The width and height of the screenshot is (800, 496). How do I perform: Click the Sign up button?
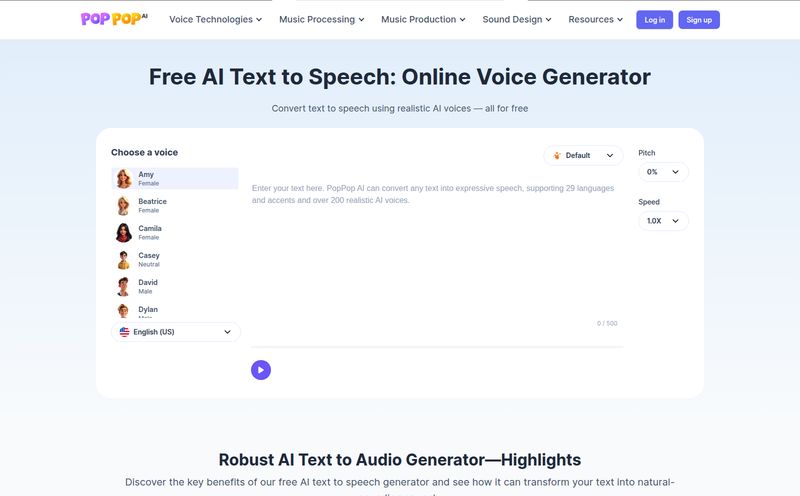tap(699, 20)
